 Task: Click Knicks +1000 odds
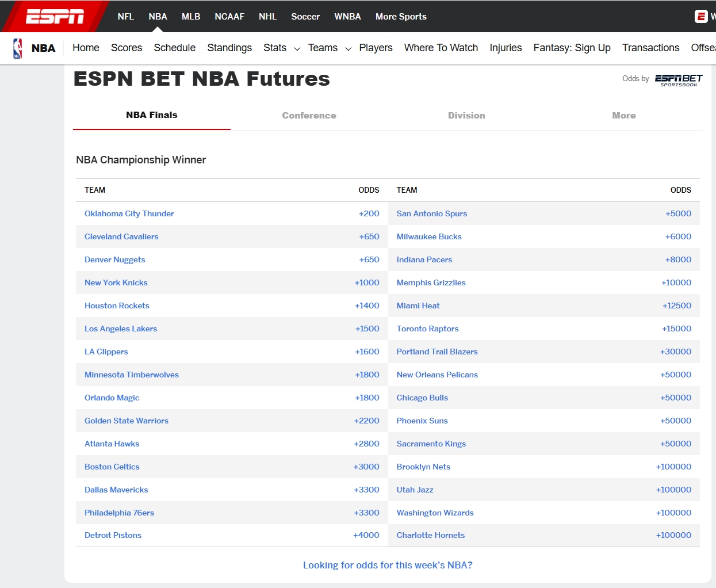(367, 282)
